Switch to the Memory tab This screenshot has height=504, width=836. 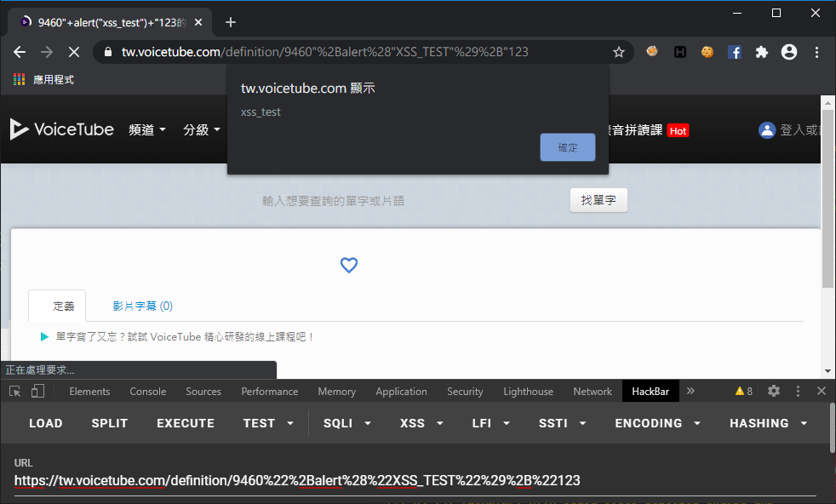[x=337, y=392]
